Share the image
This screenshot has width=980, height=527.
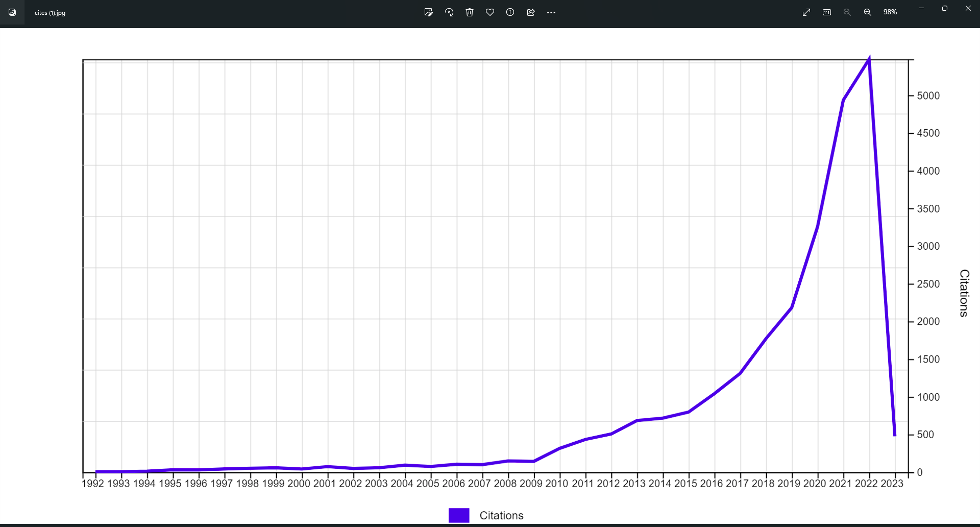[x=531, y=12]
